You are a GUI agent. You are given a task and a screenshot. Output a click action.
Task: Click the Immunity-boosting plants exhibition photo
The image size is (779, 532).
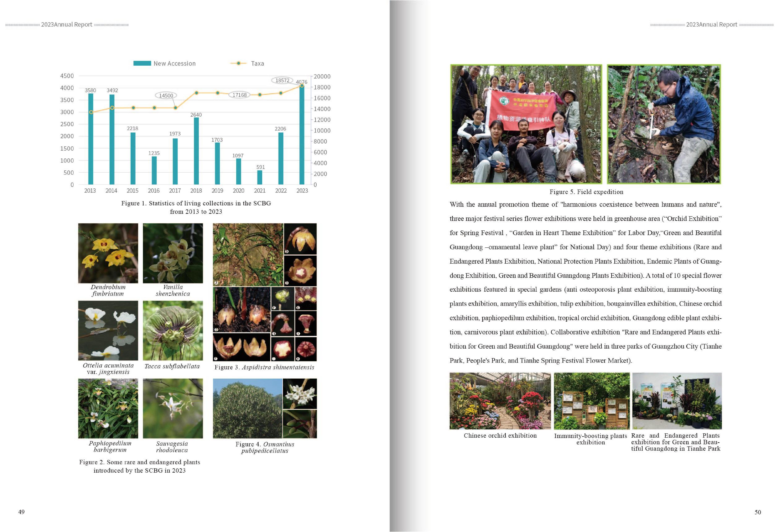592,401
